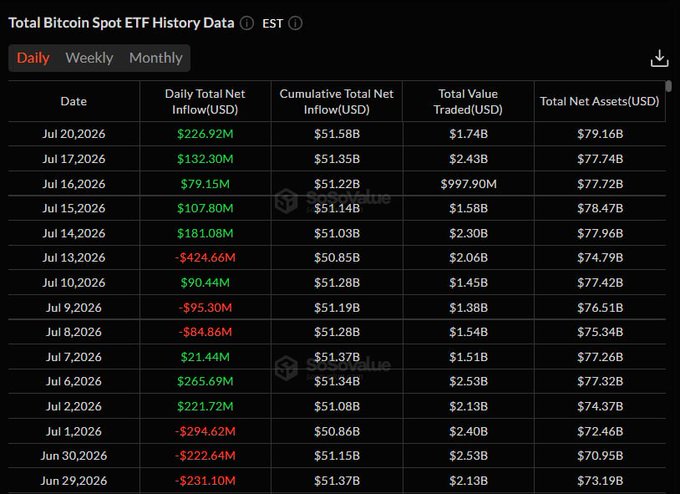
Task: Click the $90.44M inflow value
Action: [205, 283]
